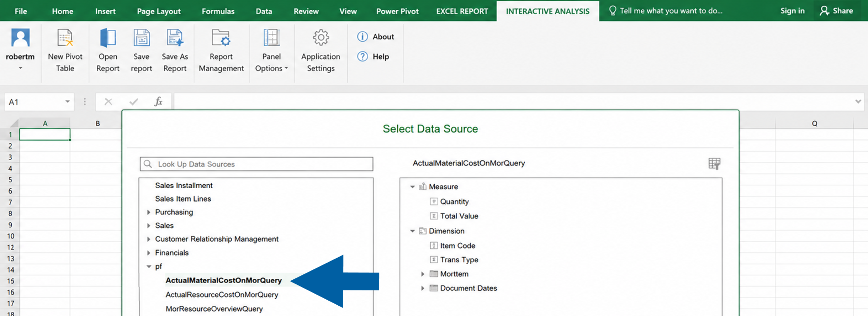Click the select-all corner triangle
868x316 pixels.
pyautogui.click(x=14, y=123)
